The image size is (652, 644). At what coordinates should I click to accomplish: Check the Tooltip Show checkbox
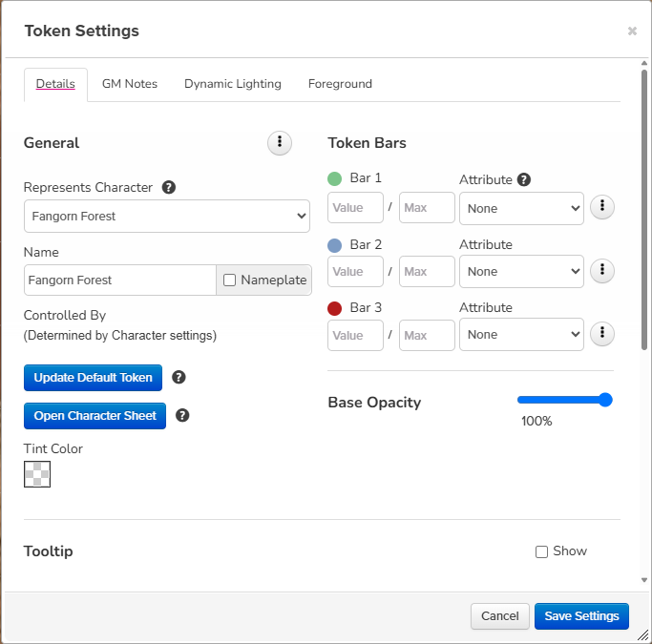click(541, 551)
